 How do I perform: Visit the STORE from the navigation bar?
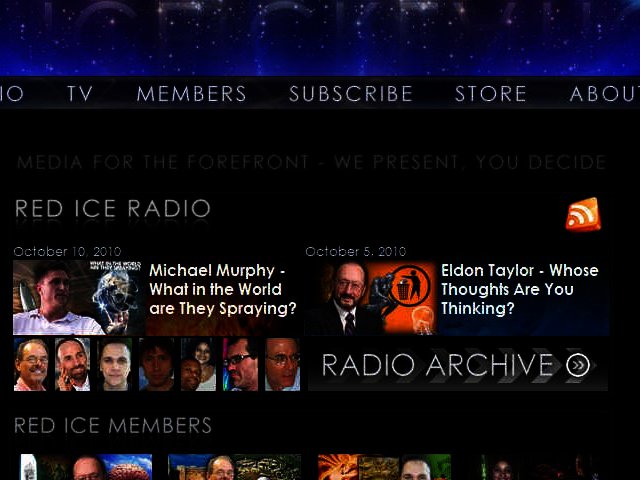490,94
